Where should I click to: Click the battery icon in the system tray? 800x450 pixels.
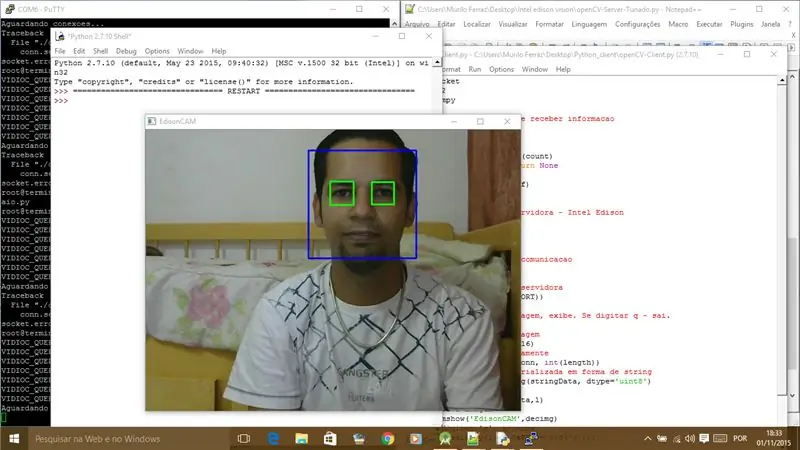(662, 439)
